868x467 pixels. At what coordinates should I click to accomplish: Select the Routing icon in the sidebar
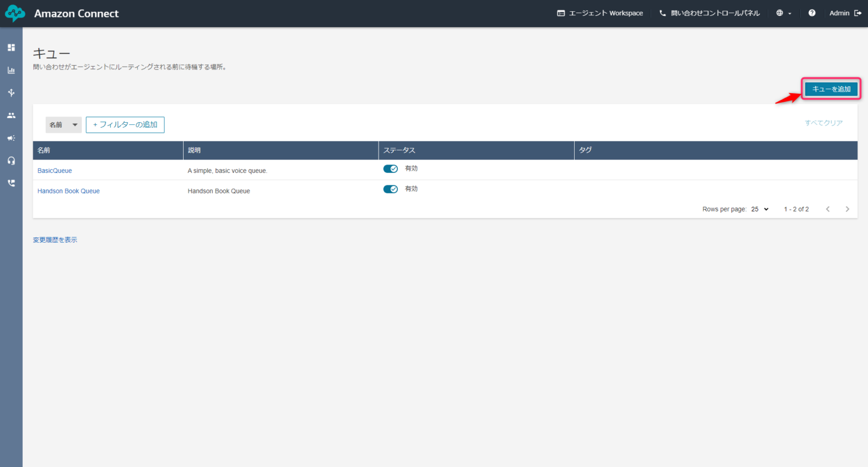click(11, 93)
